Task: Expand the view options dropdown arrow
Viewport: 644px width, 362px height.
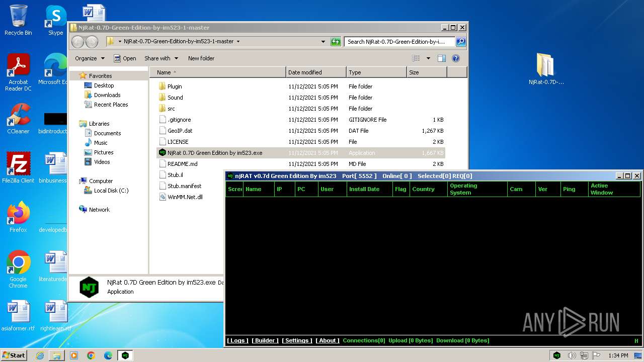Action: pyautogui.click(x=428, y=58)
